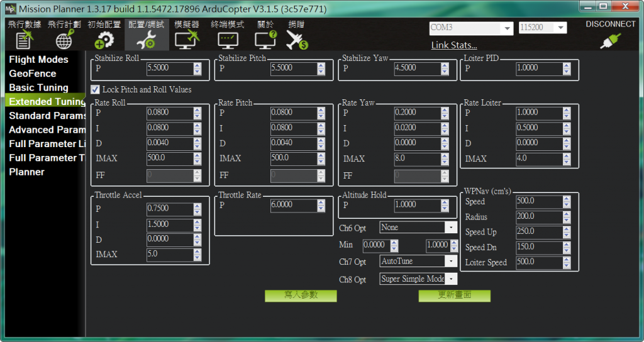The width and height of the screenshot is (644, 342).
Task: Click the Throttle Accel P value field
Action: point(170,209)
